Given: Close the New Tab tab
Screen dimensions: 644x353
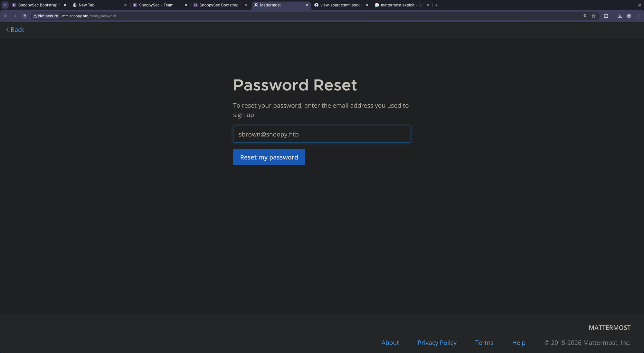Looking at the screenshot, I should pos(126,5).
